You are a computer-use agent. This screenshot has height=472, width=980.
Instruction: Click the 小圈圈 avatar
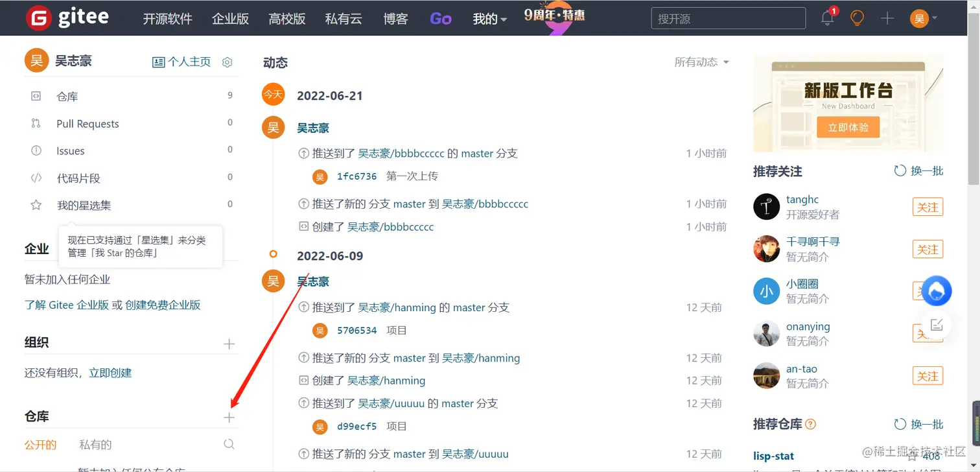click(x=766, y=291)
